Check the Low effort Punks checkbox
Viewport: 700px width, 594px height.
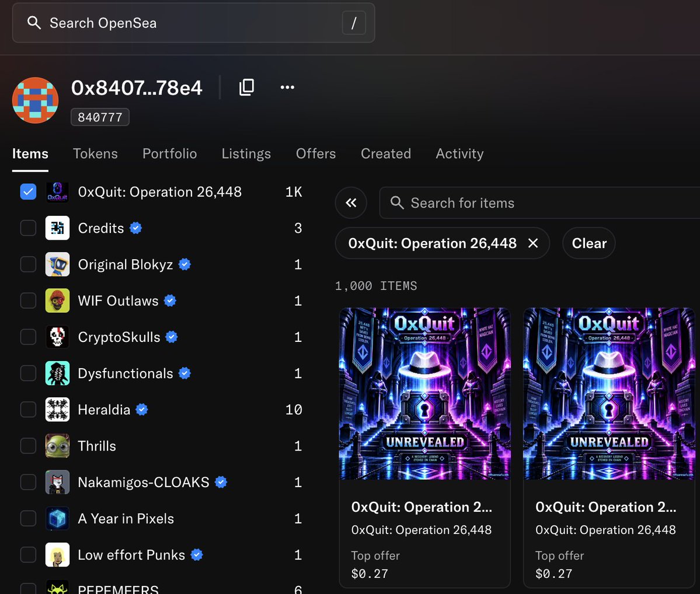(x=28, y=555)
